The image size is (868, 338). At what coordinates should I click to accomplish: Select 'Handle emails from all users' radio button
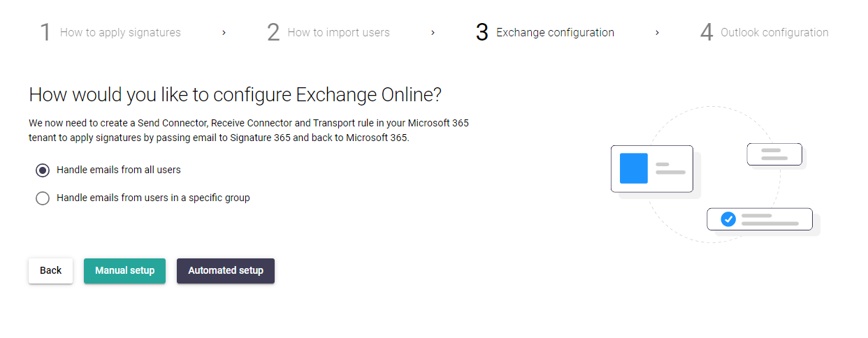(x=43, y=170)
